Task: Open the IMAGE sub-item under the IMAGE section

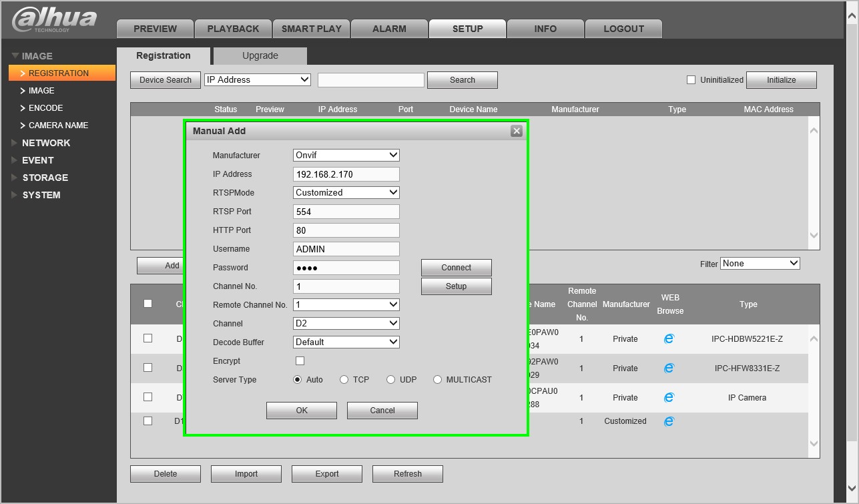Action: 41,91
